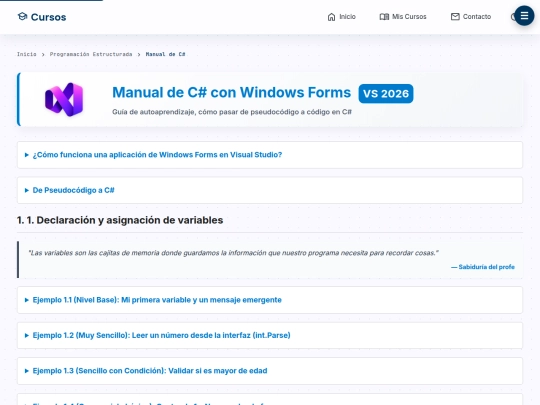The image size is (540, 405).
Task: Click the quote about variables and cajitas
Action: click(233, 253)
